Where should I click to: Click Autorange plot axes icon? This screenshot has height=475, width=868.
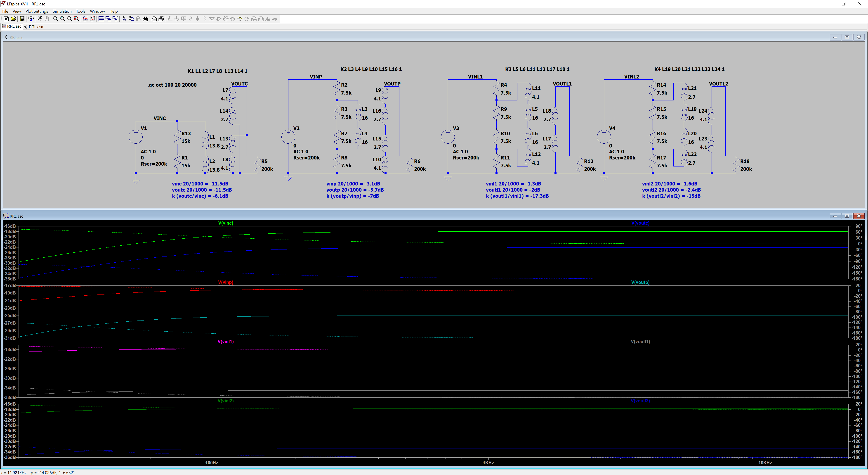tap(92, 19)
